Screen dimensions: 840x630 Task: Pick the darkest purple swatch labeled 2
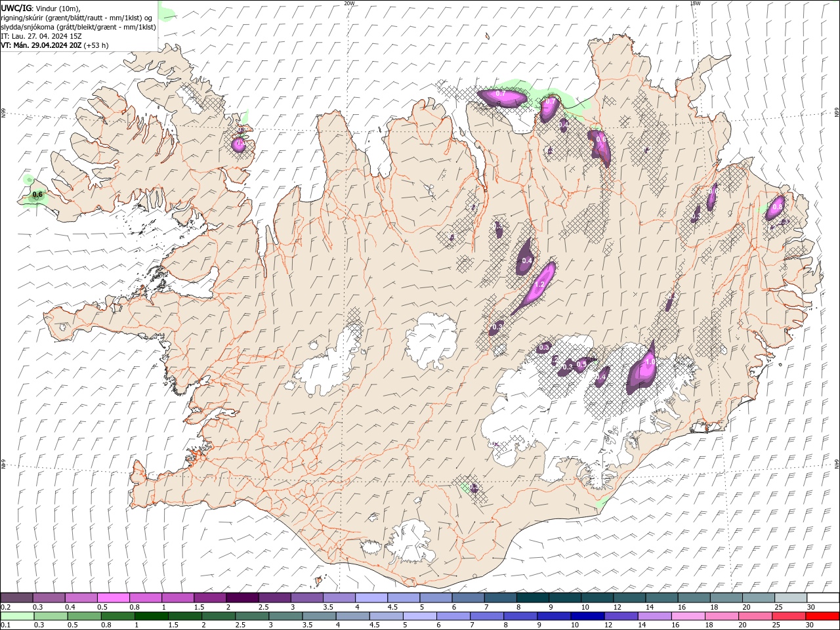coord(242,598)
